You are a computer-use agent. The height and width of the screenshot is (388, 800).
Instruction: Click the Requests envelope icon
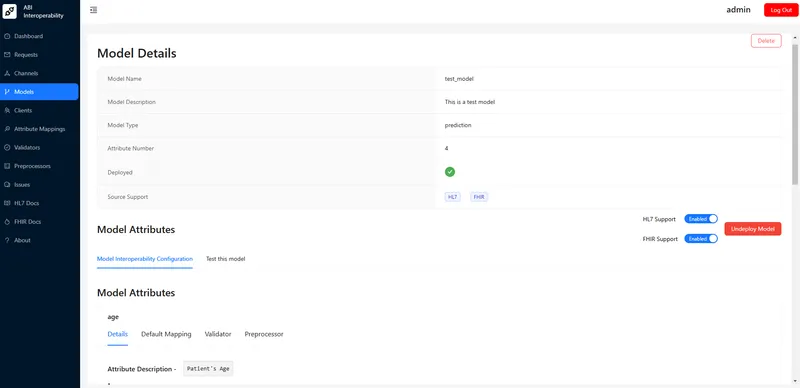(7, 55)
